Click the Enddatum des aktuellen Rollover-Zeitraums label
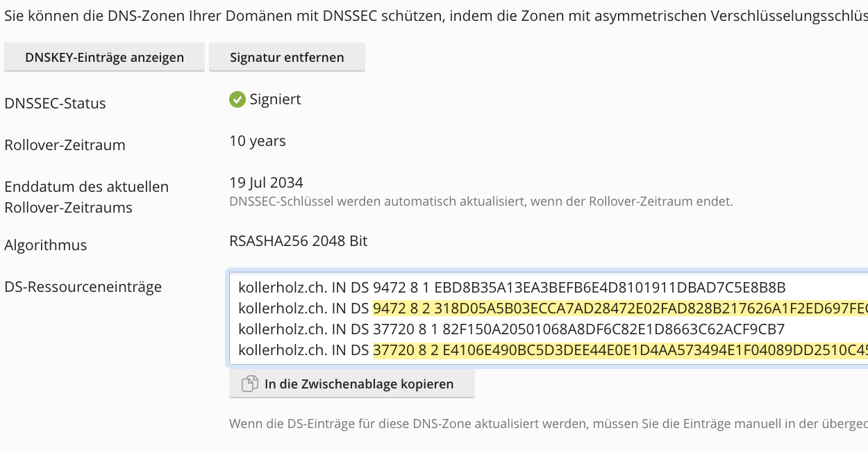Viewport: 868px width, 451px height. [87, 197]
